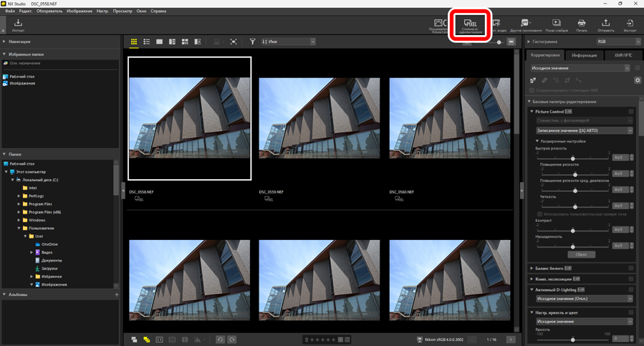The height and width of the screenshot is (346, 644).
Task: Toggle the Active D-Lighting checkbox
Action: click(x=631, y=289)
